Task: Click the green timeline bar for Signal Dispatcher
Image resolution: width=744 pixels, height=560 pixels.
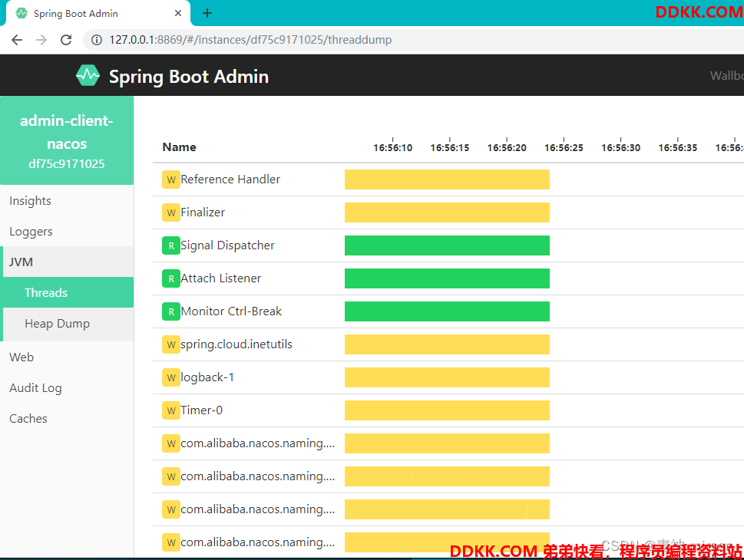Action: pos(447,245)
